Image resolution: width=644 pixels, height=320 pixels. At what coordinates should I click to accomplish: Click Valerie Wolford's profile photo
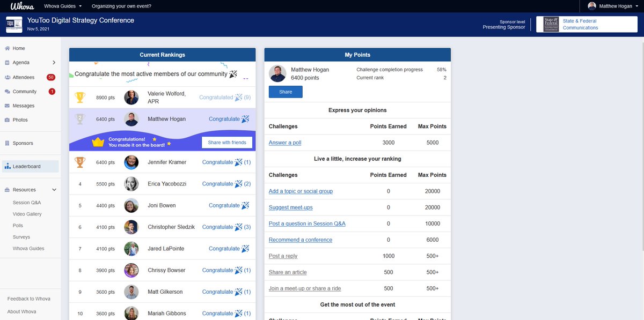click(131, 98)
